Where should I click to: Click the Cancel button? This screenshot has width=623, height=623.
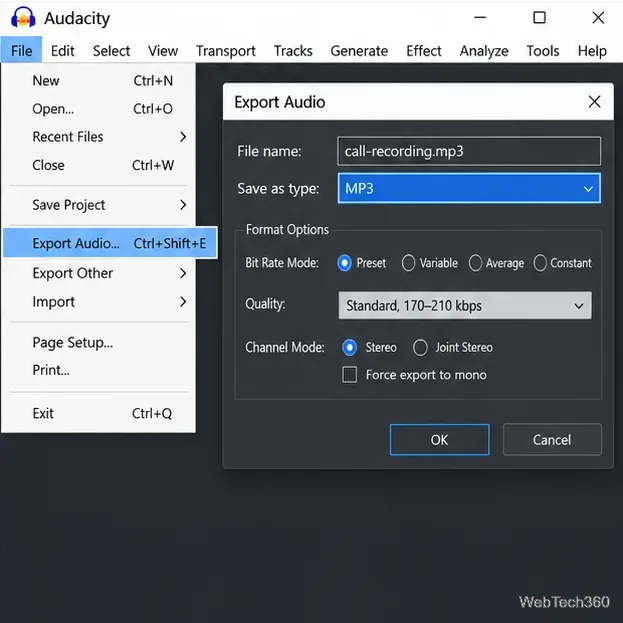pyautogui.click(x=552, y=440)
